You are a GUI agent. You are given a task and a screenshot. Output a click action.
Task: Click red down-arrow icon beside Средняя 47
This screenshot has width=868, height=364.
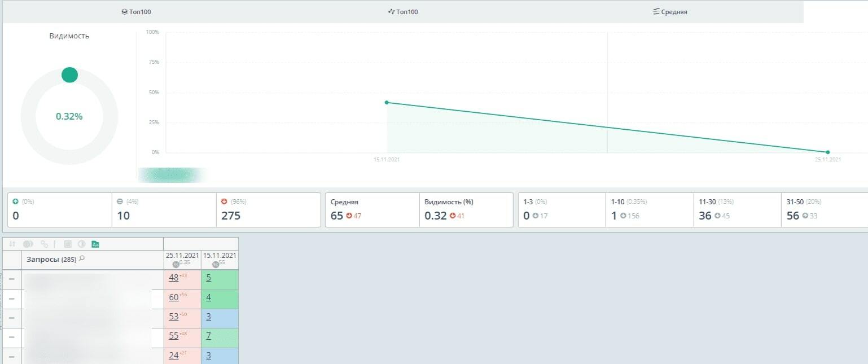(x=349, y=216)
